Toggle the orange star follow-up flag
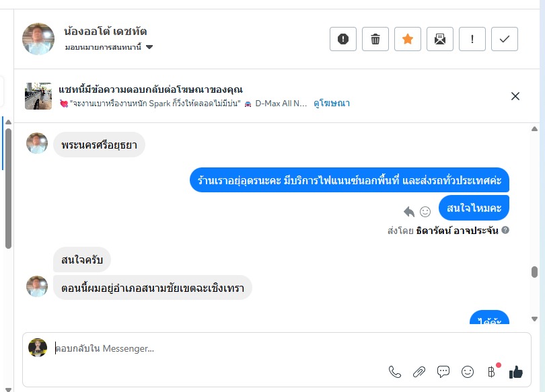This screenshot has height=392, width=545. coord(408,39)
